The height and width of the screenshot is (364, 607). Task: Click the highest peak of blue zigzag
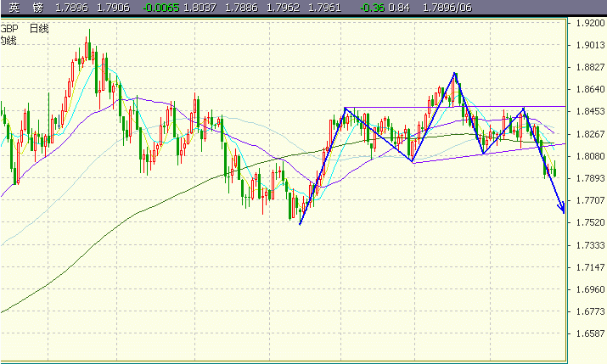[456, 74]
